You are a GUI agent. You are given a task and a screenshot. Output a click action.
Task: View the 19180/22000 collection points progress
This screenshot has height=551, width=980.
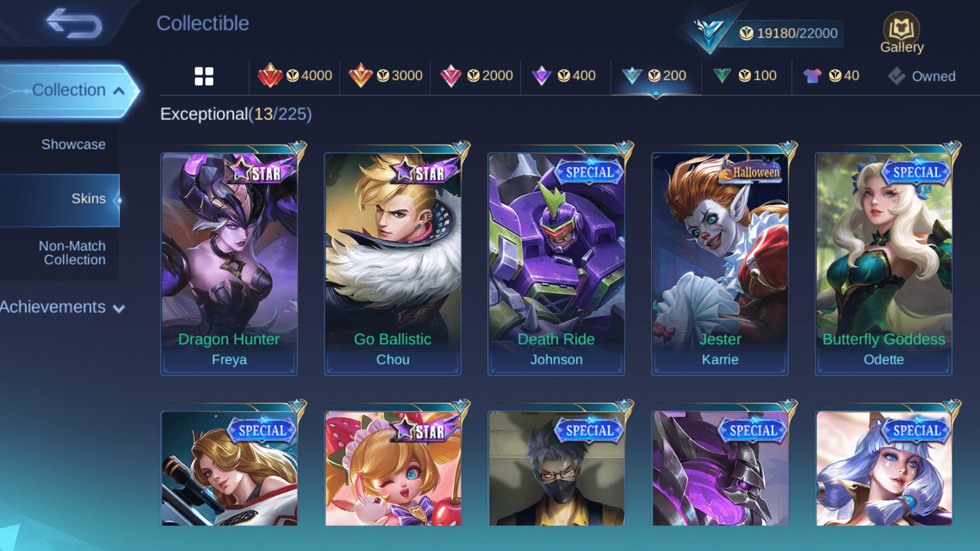click(789, 33)
